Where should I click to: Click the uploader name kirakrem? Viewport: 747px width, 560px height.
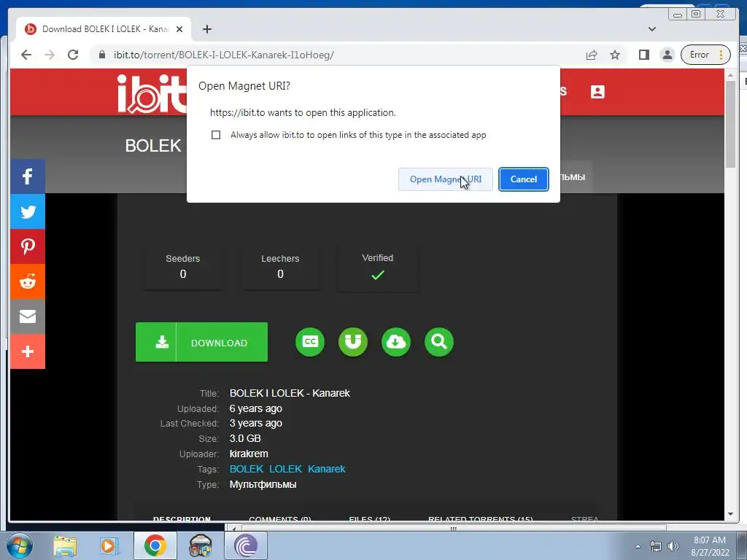(x=249, y=454)
